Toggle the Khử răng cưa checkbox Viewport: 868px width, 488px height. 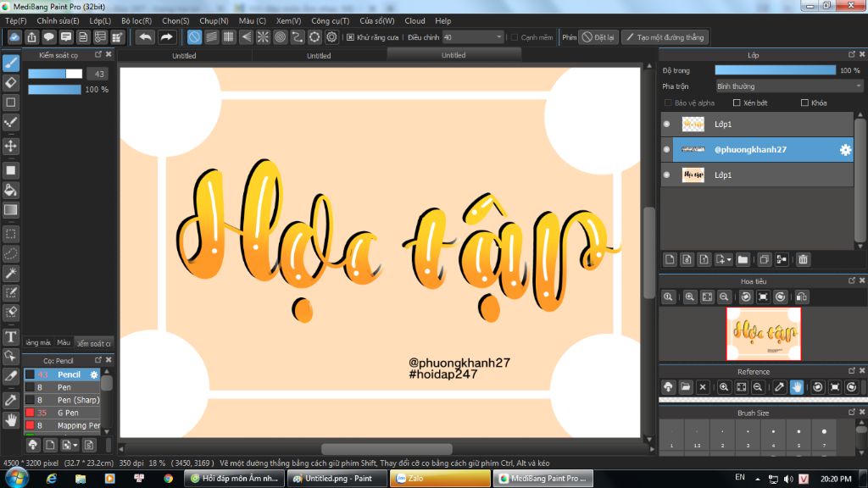[x=350, y=37]
